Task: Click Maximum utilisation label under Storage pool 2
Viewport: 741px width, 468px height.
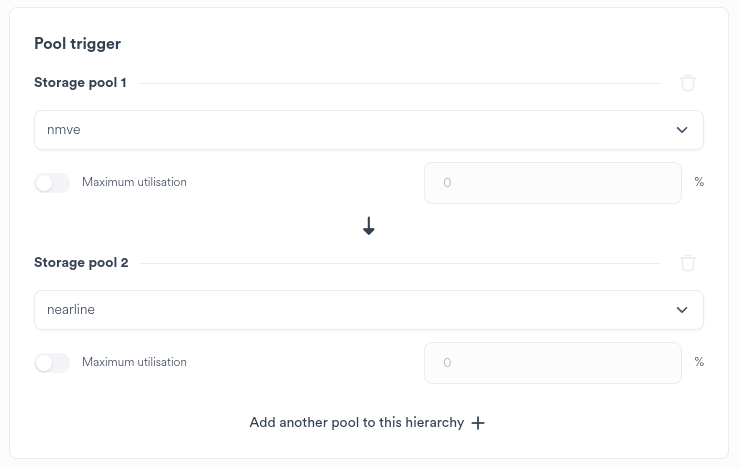Action: click(134, 362)
